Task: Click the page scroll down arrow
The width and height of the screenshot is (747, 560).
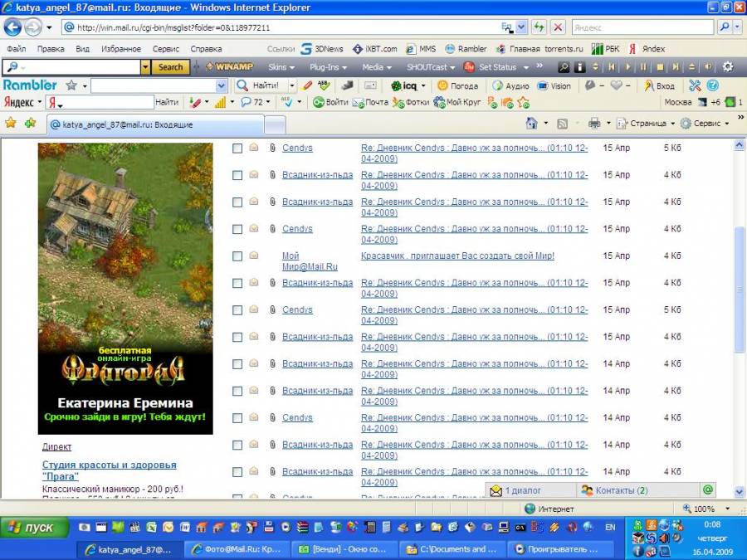Action: (739, 491)
